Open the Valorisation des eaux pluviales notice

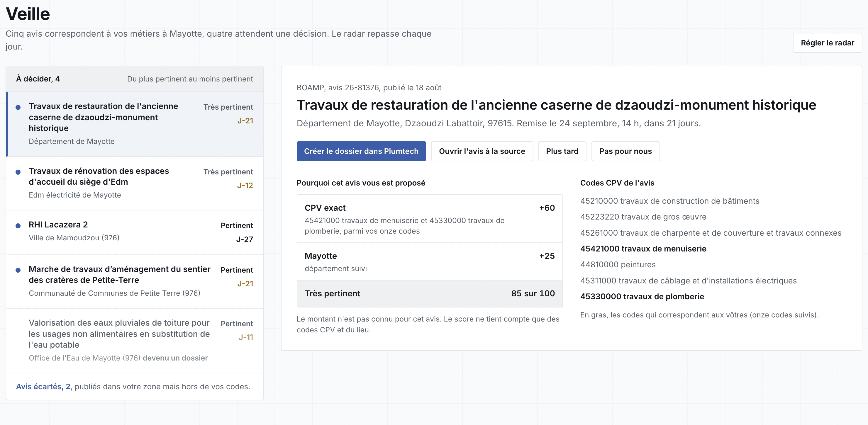[x=135, y=341]
